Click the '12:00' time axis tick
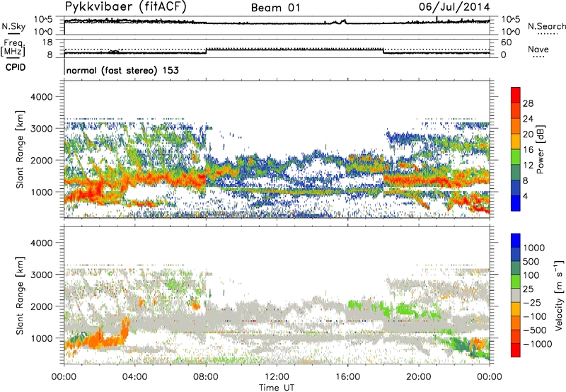The height and width of the screenshot is (392, 566). 277,377
